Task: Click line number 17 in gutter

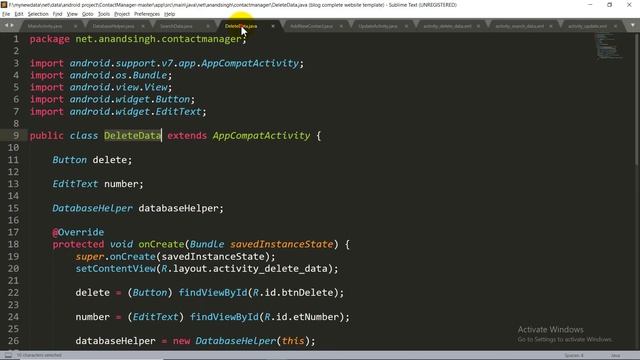Action: coord(13,232)
